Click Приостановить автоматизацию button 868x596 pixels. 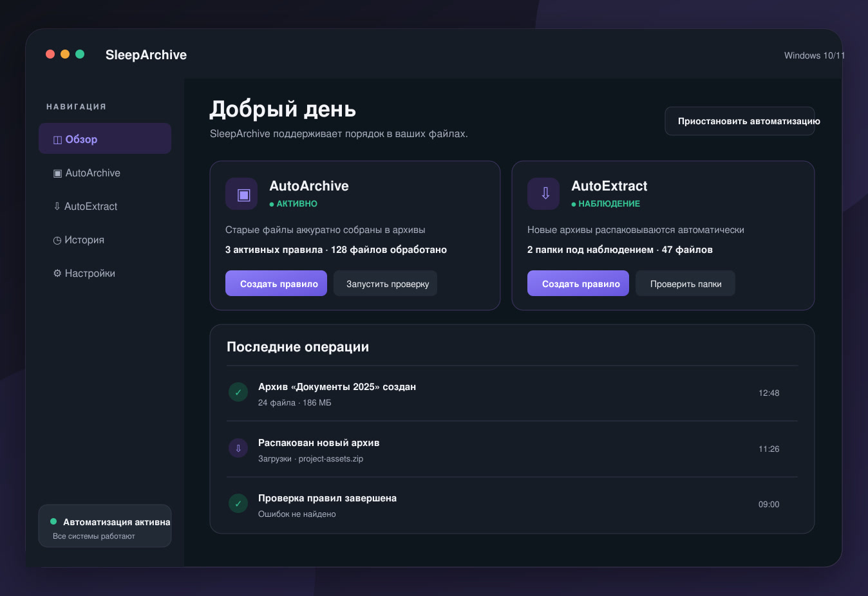pos(740,121)
